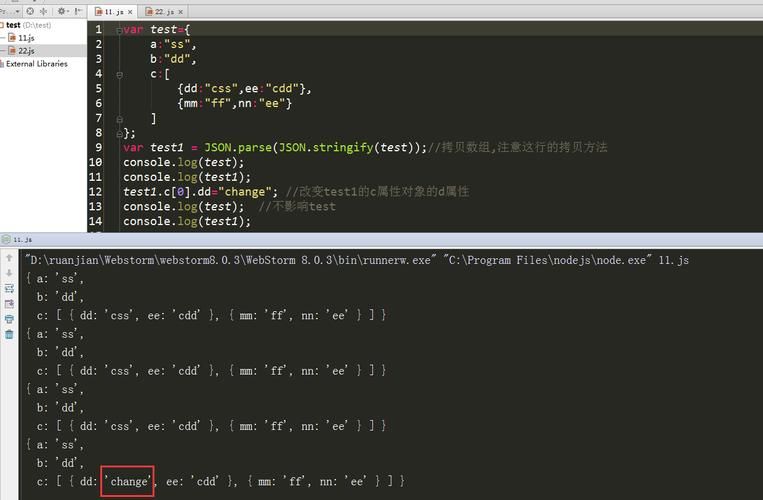Select 22.js in project tree
The height and width of the screenshot is (500, 763).
point(26,51)
